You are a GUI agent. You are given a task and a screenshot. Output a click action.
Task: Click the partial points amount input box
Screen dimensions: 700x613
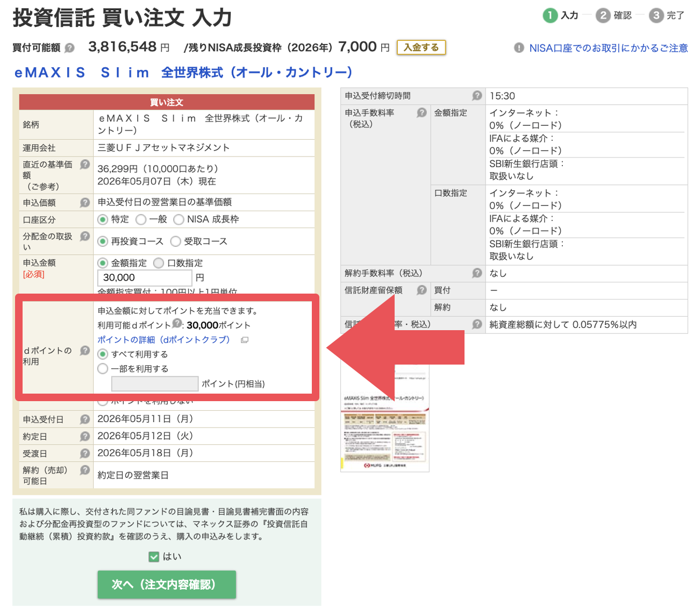(x=155, y=383)
